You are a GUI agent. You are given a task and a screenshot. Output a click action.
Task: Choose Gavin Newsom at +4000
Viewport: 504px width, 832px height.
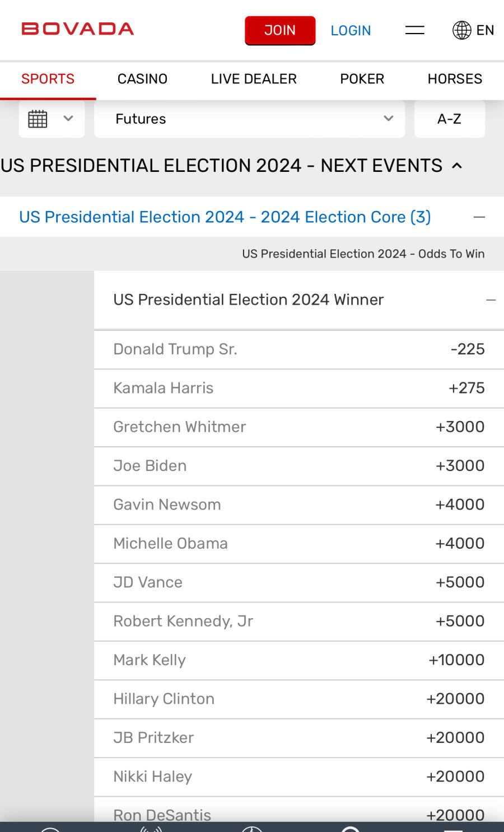(460, 504)
